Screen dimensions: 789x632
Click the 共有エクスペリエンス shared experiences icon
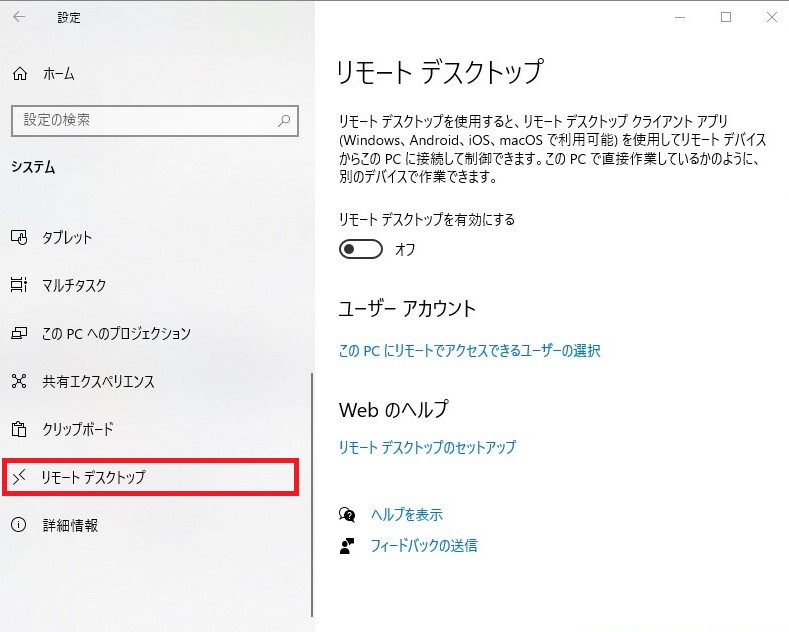pyautogui.click(x=19, y=381)
